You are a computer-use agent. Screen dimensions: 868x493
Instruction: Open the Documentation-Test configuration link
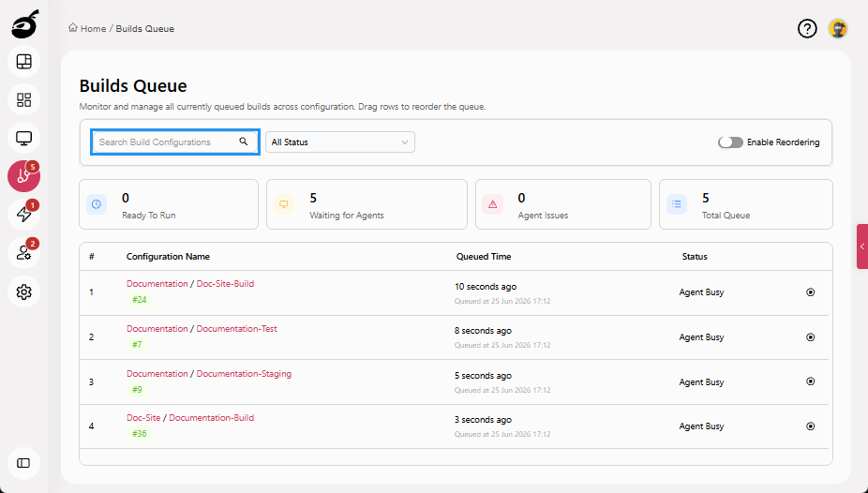(x=237, y=328)
